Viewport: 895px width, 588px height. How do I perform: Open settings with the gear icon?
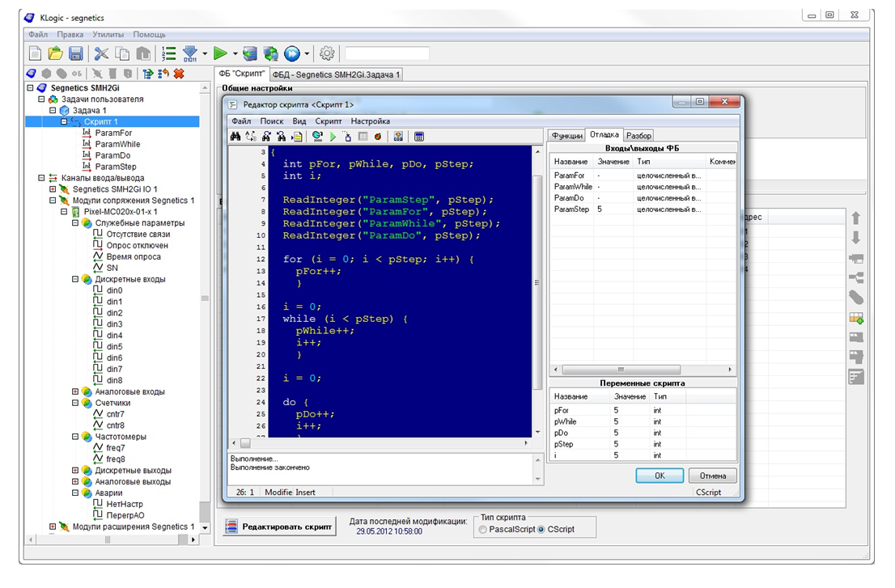327,54
